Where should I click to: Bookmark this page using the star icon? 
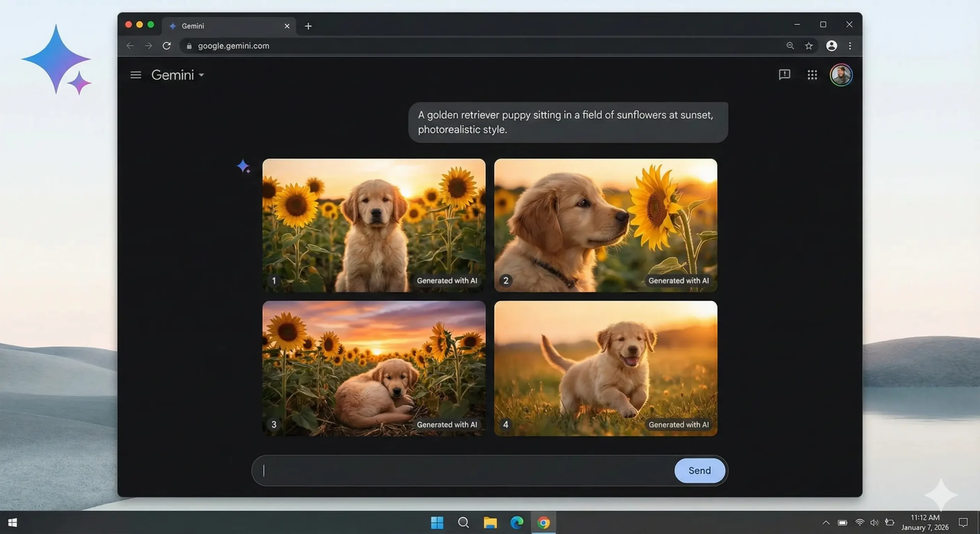pyautogui.click(x=808, y=46)
